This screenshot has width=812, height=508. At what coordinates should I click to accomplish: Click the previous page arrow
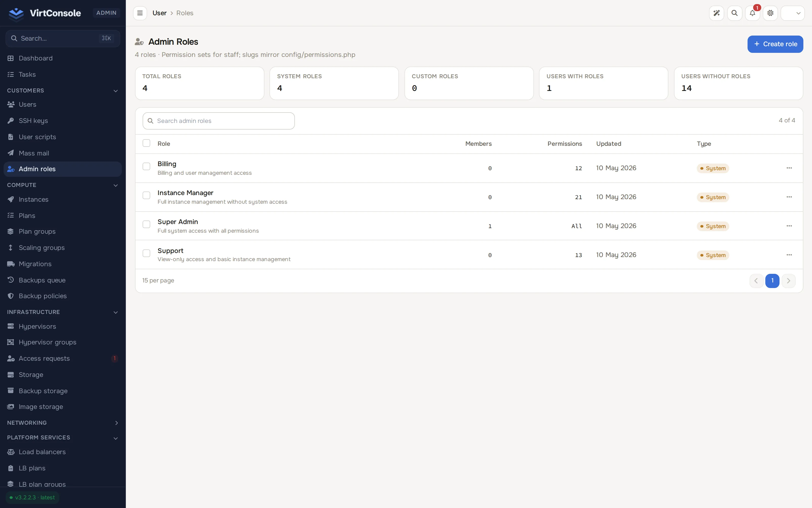(x=756, y=280)
